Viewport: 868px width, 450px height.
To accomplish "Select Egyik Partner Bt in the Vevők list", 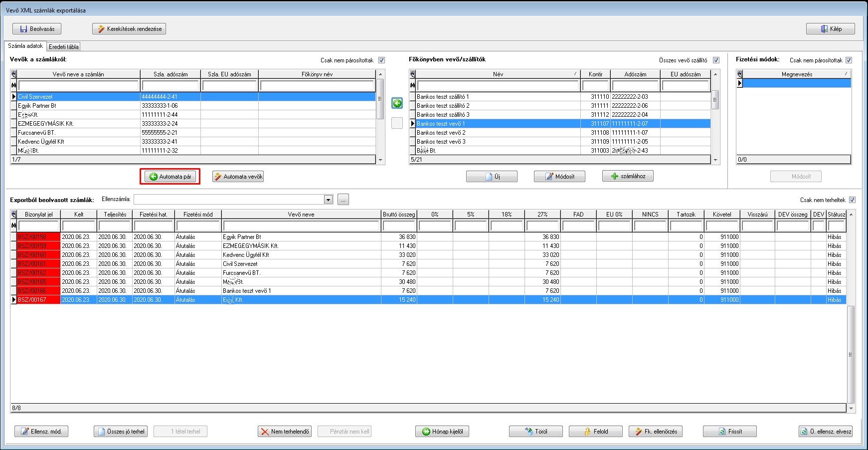I will tap(196, 106).
